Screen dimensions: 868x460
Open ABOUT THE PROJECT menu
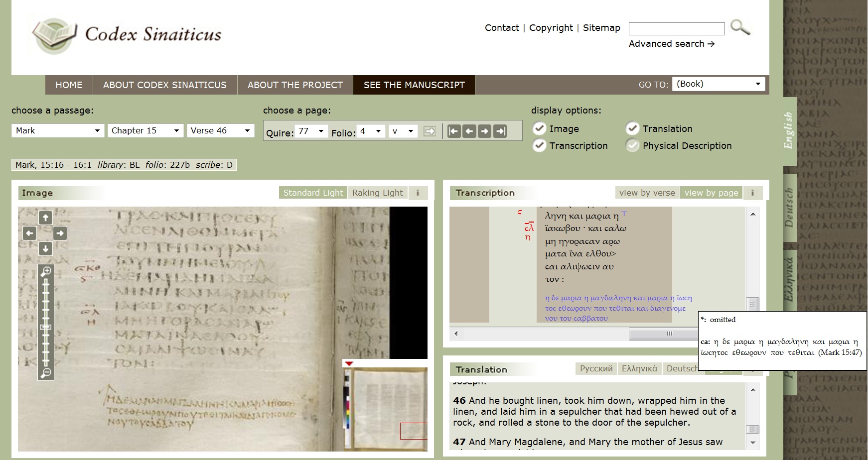coord(295,85)
